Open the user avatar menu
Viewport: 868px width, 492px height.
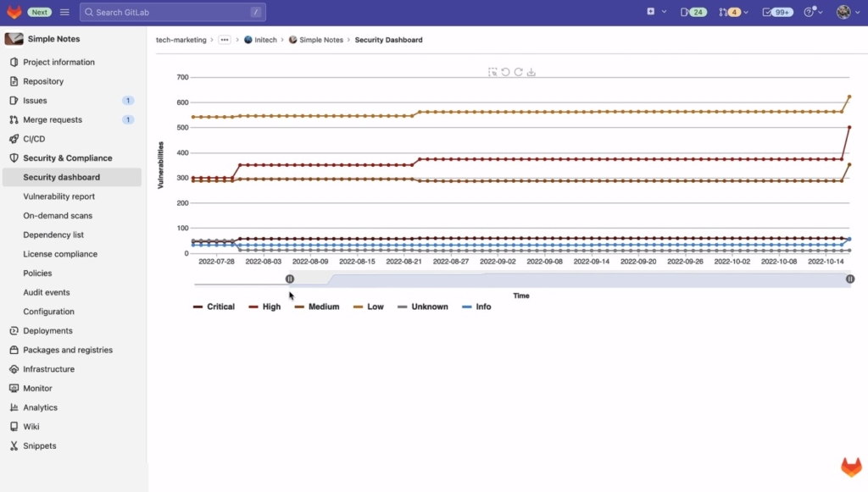[x=843, y=12]
